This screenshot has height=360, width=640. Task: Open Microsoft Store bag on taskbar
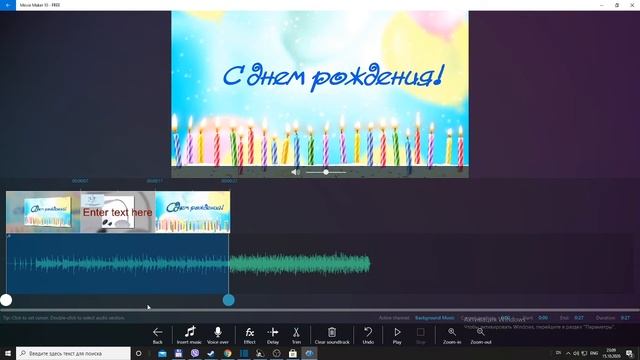click(x=293, y=353)
